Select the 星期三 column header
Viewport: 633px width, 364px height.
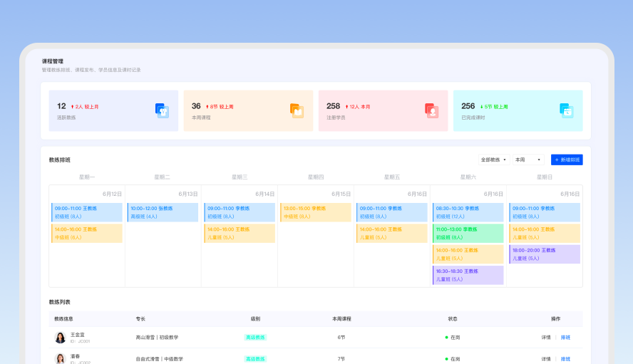click(x=240, y=177)
